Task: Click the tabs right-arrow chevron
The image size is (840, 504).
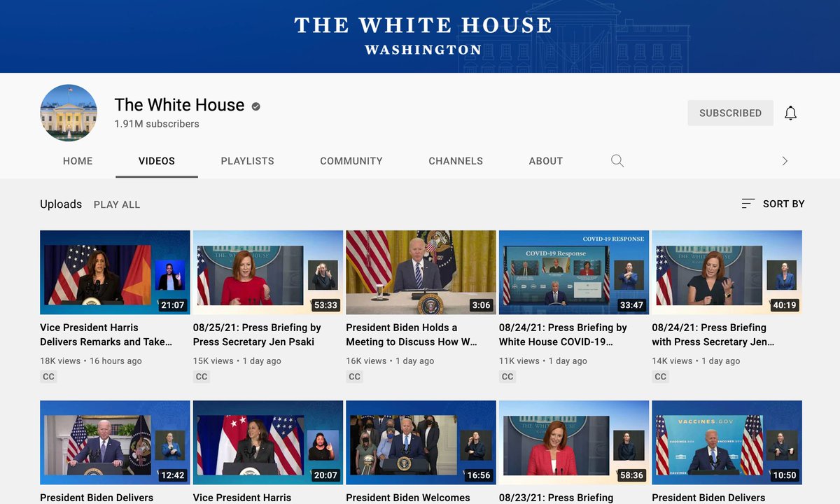Action: click(785, 161)
